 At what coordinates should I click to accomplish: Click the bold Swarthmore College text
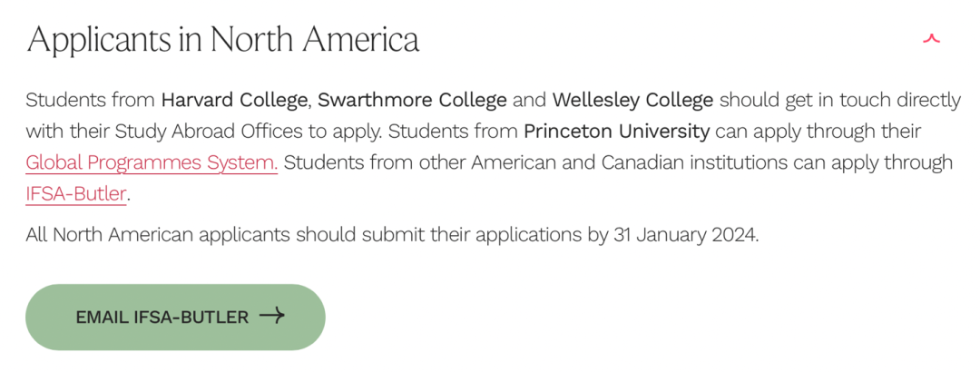tap(412, 100)
